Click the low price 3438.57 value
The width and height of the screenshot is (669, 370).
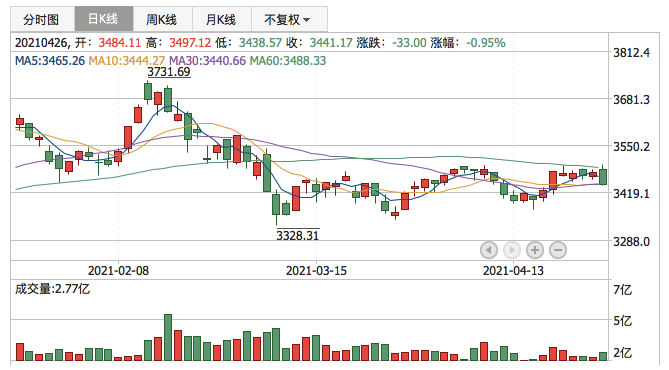[x=260, y=43]
